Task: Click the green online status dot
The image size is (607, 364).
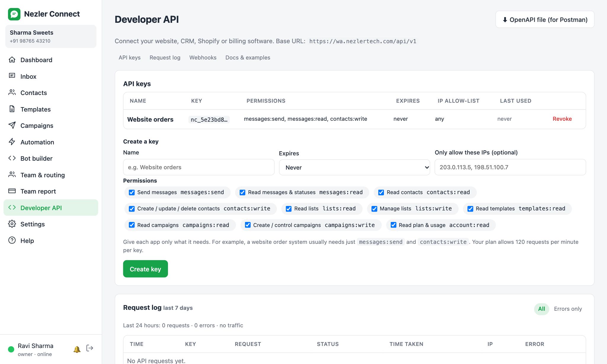Action: [x=11, y=349]
